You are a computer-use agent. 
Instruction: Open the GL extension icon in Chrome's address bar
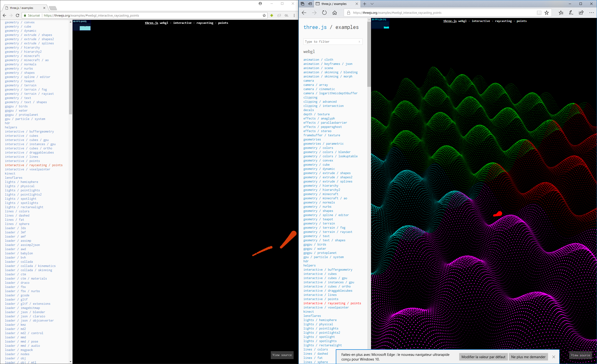point(287,15)
